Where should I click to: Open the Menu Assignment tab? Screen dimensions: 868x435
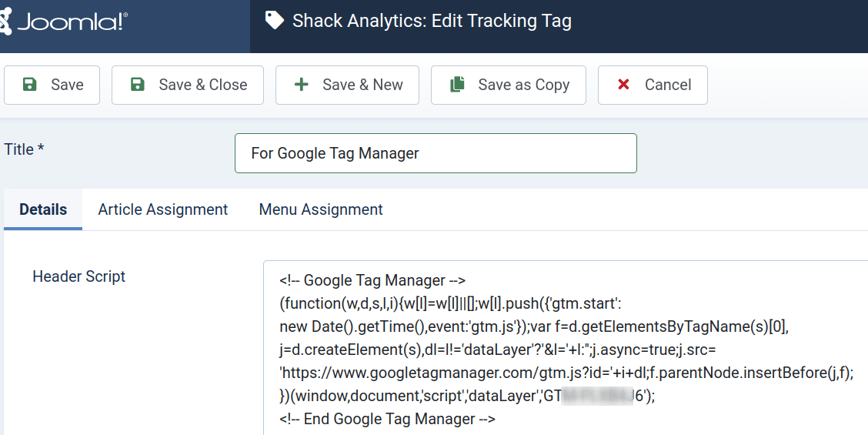(321, 209)
